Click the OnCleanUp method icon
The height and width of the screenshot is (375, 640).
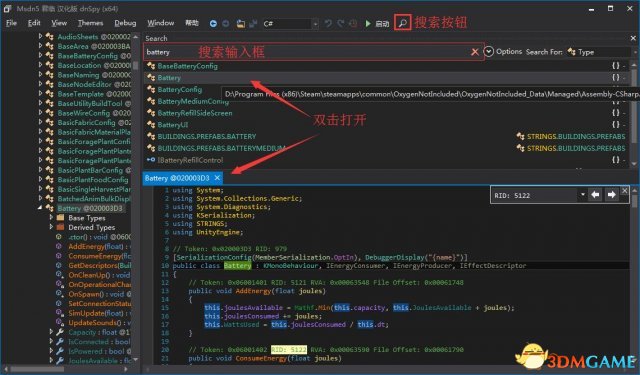click(60, 275)
